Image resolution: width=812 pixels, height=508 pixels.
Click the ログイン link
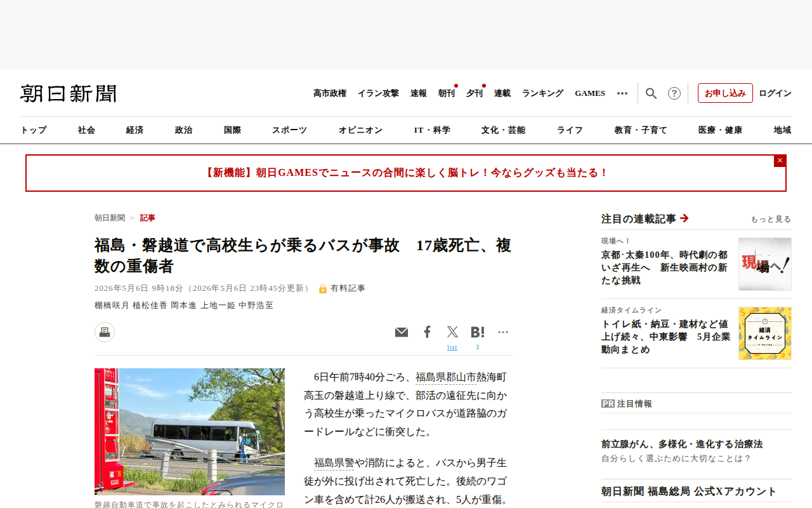click(x=775, y=93)
